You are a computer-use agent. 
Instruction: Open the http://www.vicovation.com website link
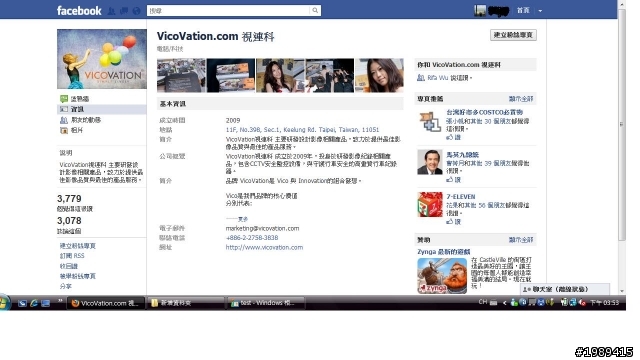(264, 247)
